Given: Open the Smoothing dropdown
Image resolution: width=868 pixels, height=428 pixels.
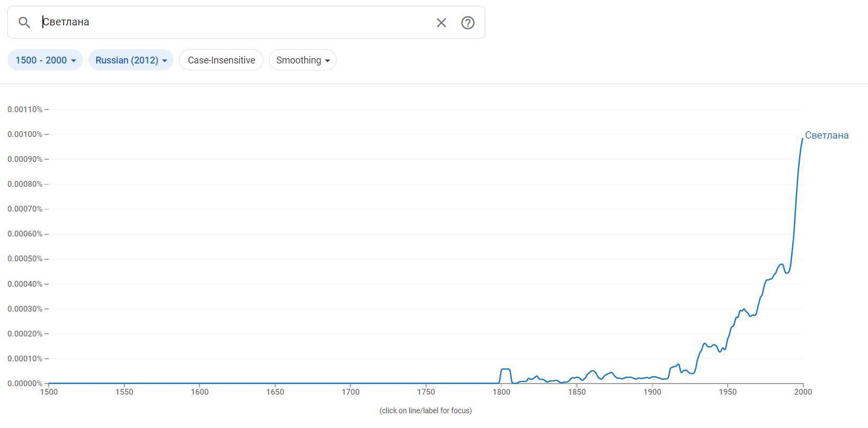Looking at the screenshot, I should (x=302, y=60).
